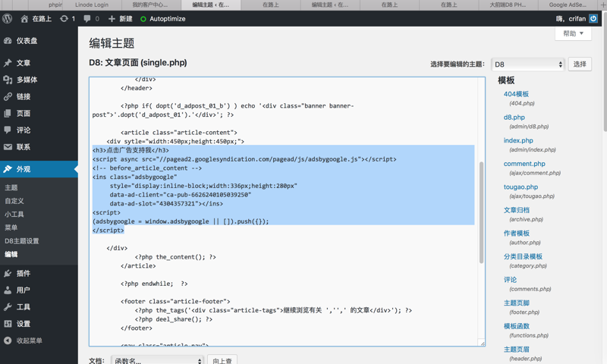Click the 选择 theme button
The image size is (607, 364).
pos(580,64)
